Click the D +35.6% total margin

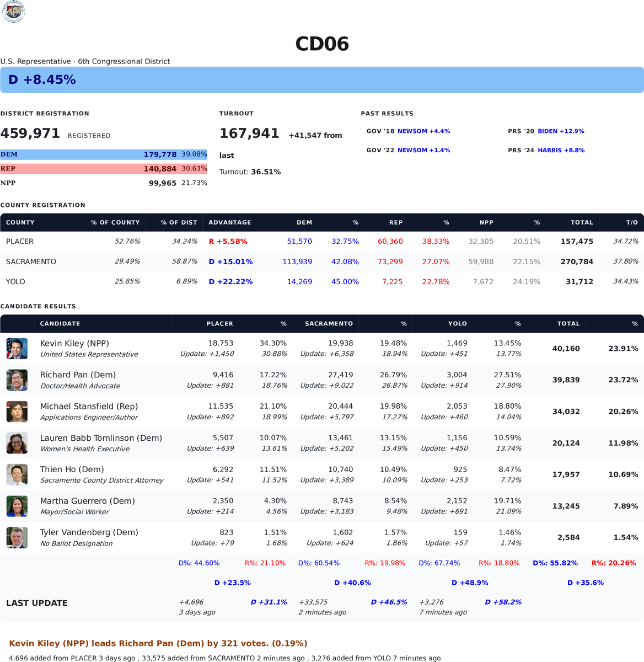click(x=586, y=583)
